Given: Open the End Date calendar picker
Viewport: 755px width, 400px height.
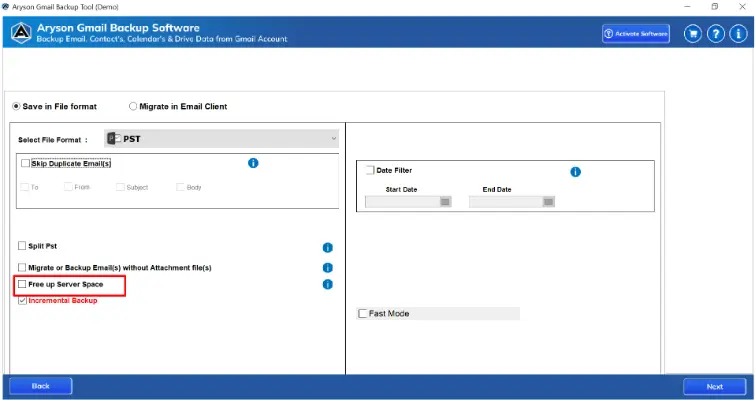Looking at the screenshot, I should [x=548, y=202].
